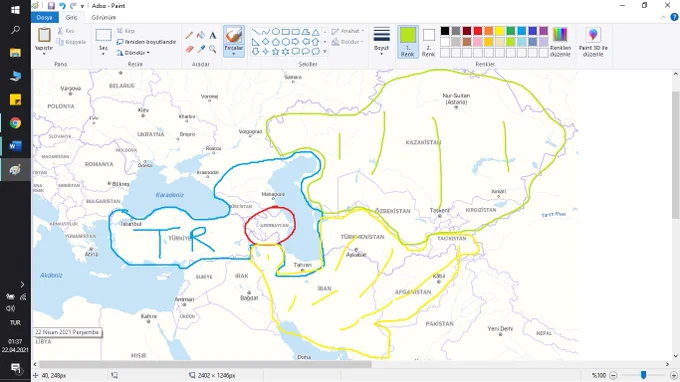
Task: Select the Five-point star shape
Action: pyautogui.click(x=275, y=52)
